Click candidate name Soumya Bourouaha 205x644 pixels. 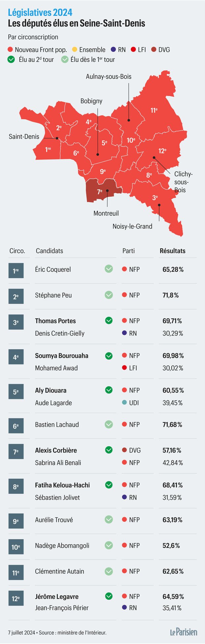(62, 356)
